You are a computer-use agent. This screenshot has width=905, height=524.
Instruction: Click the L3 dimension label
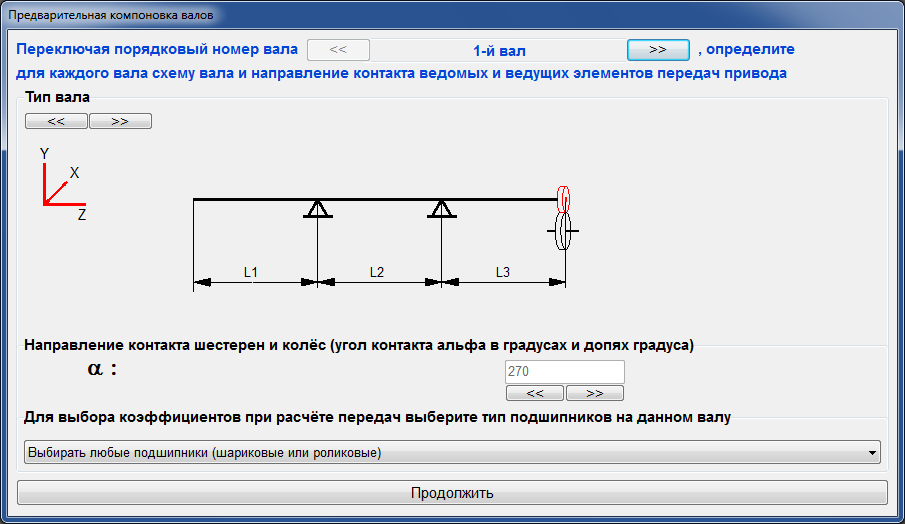tap(503, 272)
